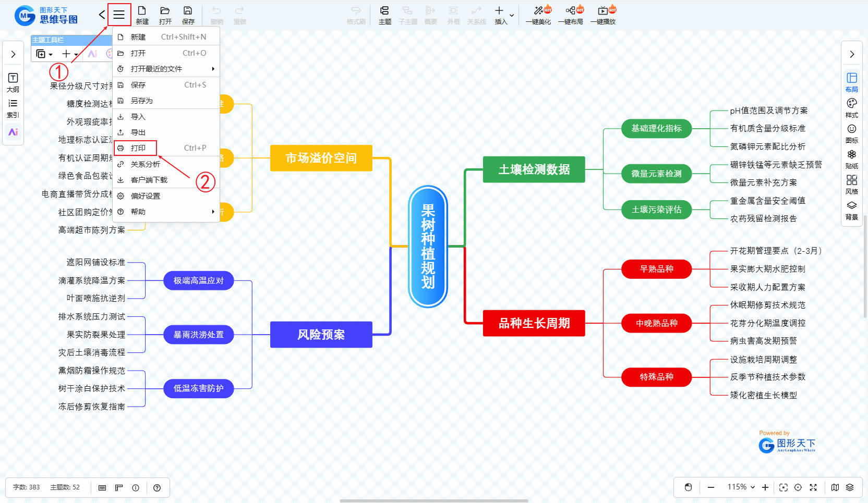Image resolution: width=868 pixels, height=503 pixels.
Task: Collapse the right side panel arrow
Action: pos(851,54)
